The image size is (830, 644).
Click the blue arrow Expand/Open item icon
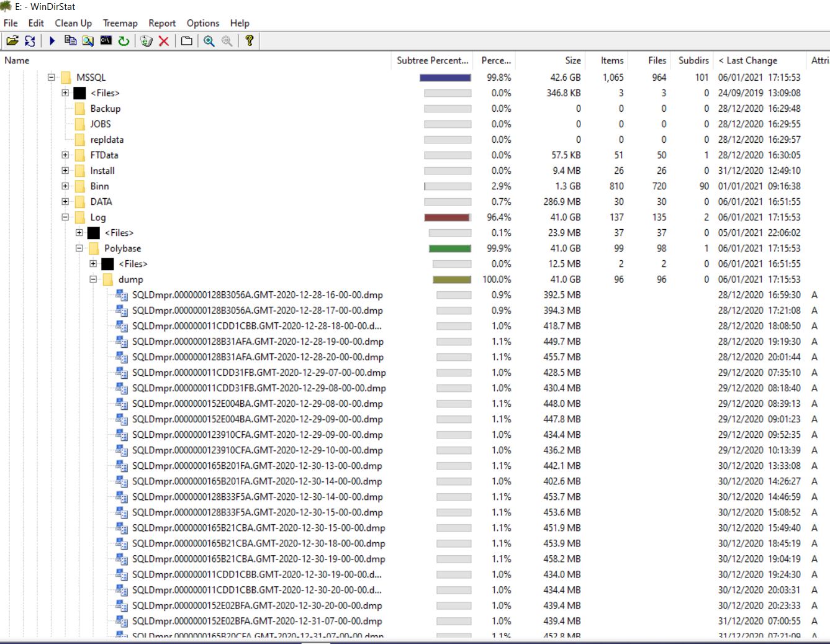[x=52, y=41]
